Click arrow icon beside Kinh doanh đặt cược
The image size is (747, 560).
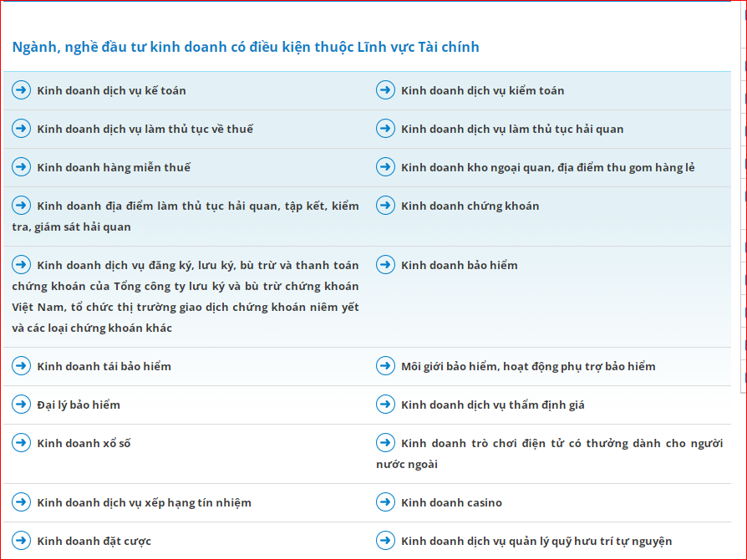click(x=22, y=541)
